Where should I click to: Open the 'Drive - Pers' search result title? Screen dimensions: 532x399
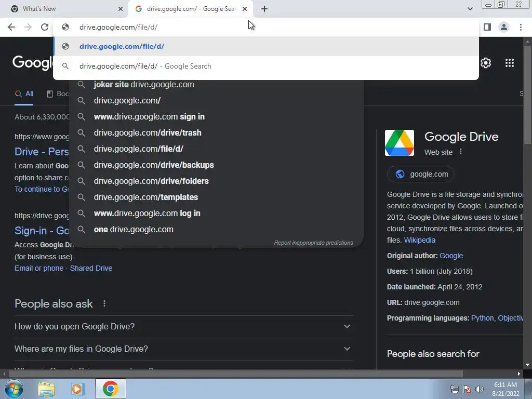[x=42, y=152]
